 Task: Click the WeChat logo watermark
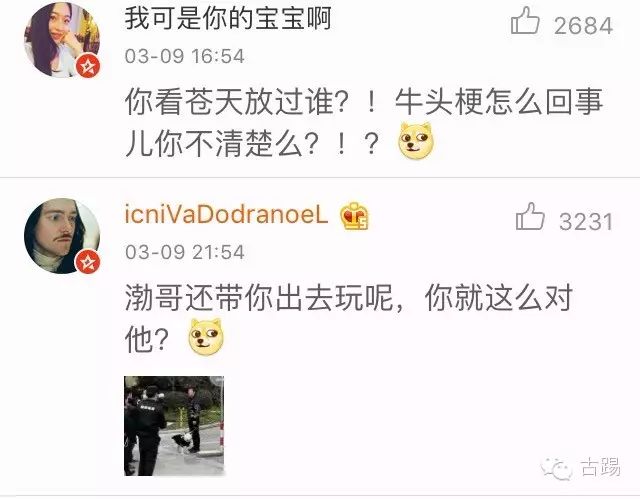(556, 468)
